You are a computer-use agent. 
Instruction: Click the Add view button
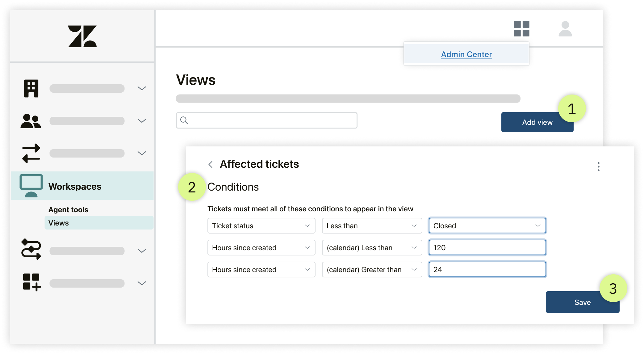pos(537,122)
